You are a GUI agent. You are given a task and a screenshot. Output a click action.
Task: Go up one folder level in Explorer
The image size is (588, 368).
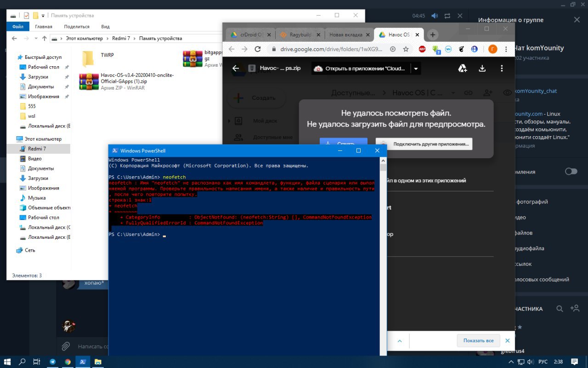(x=45, y=39)
